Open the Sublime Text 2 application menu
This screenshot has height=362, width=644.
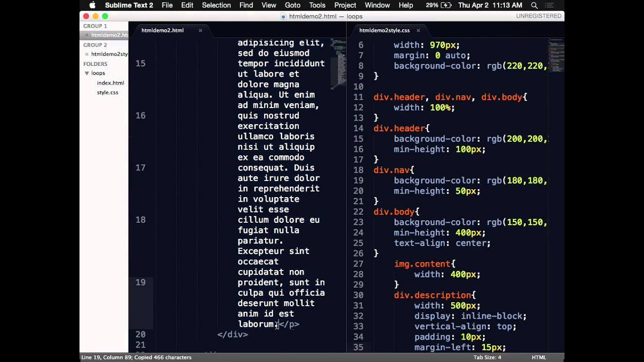click(129, 5)
